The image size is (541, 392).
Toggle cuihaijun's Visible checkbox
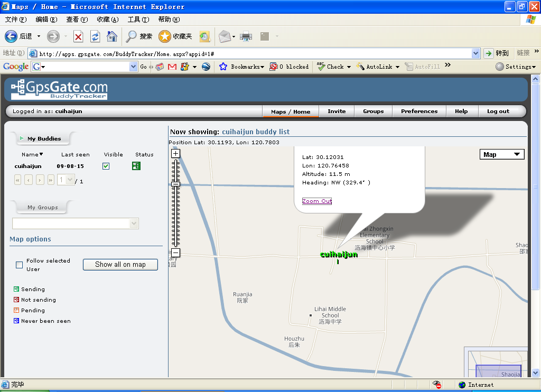click(x=106, y=166)
